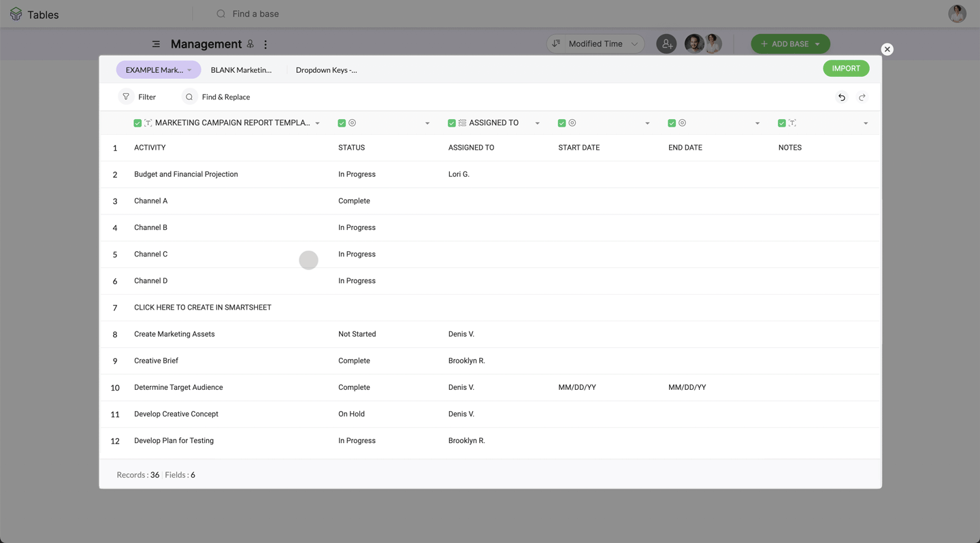Click the field type icon of the STATUS column
This screenshot has height=543, width=980.
pos(353,123)
